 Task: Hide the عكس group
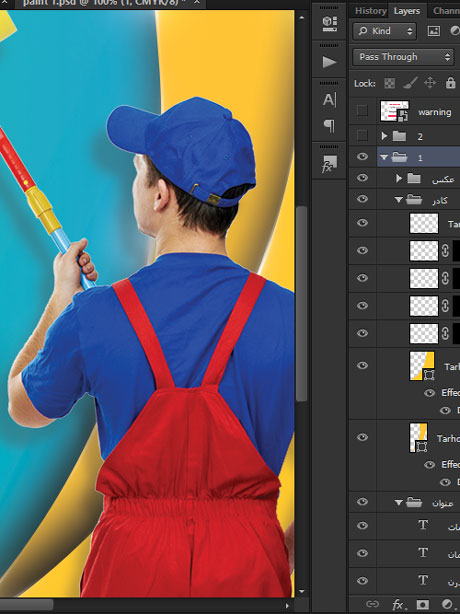363,178
